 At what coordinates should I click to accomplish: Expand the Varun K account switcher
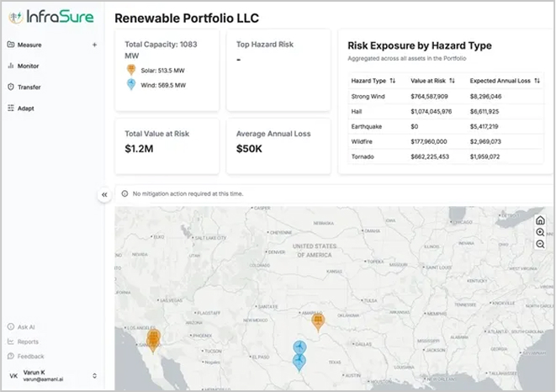click(94, 375)
